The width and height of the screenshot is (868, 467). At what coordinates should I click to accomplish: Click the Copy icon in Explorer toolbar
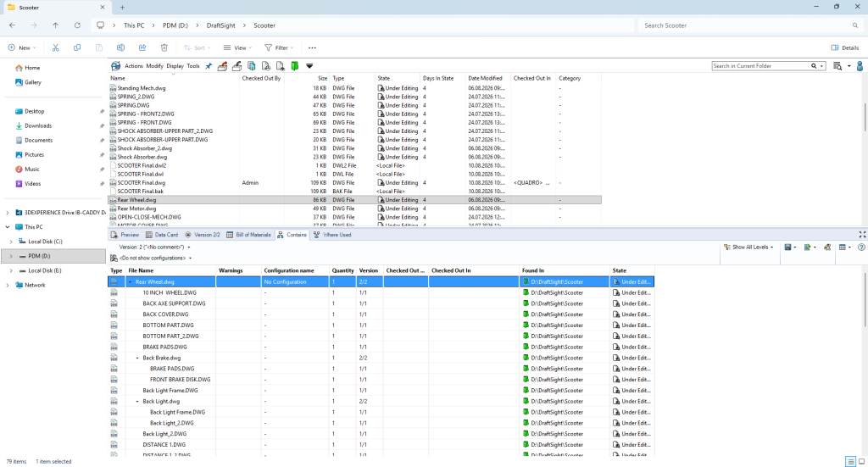pos(77,47)
